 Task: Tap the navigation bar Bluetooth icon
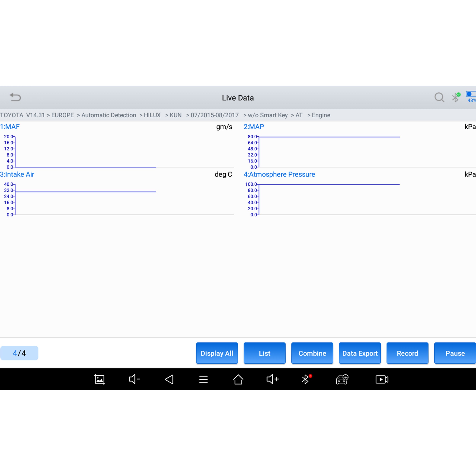(x=306, y=379)
